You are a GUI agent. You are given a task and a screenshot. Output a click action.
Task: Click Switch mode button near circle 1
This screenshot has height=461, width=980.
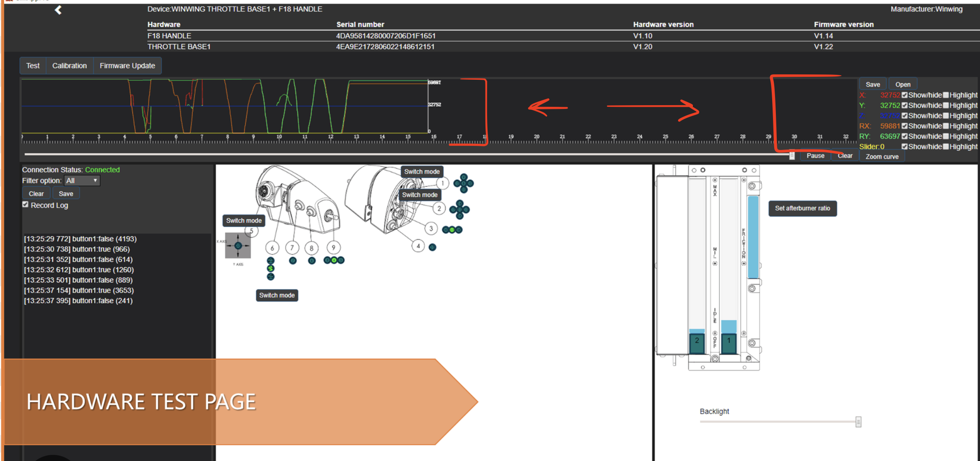[422, 172]
